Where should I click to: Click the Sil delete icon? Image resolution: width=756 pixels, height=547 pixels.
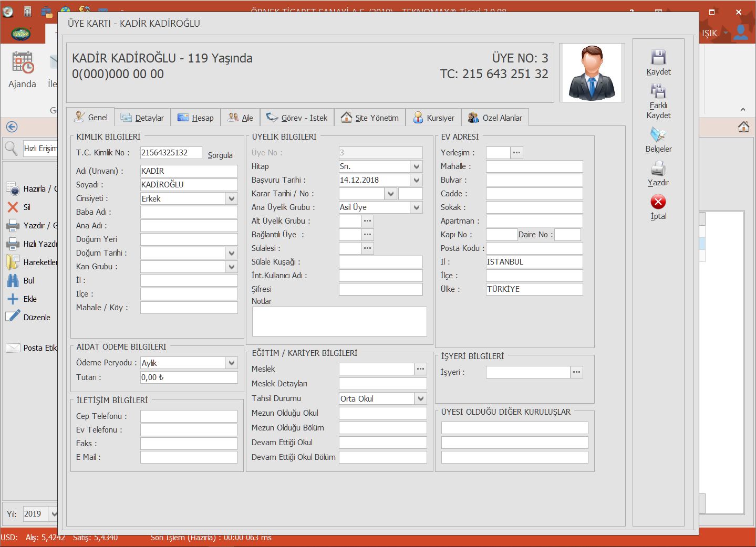pyautogui.click(x=13, y=207)
